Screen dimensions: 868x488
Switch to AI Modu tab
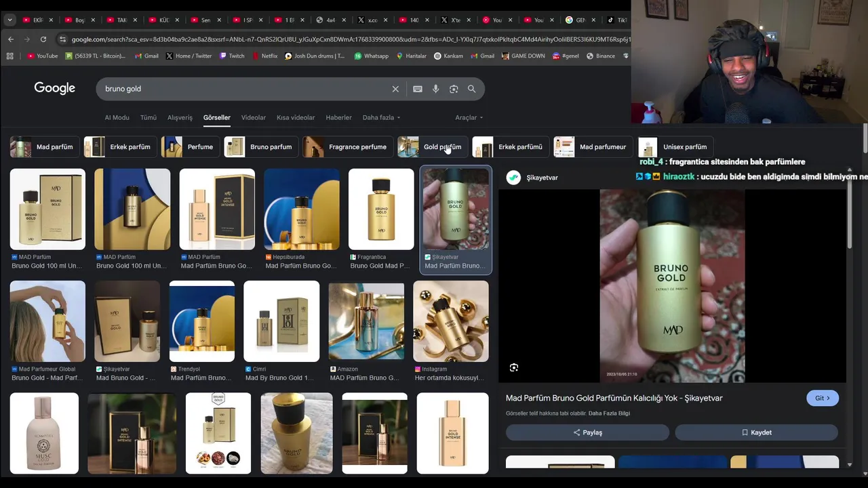click(117, 117)
